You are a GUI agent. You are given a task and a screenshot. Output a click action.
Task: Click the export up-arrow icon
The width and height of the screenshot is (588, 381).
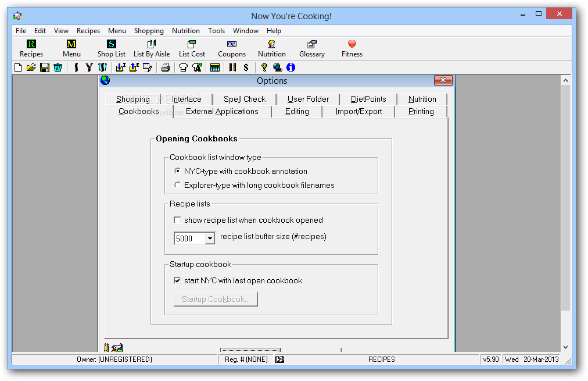tap(134, 67)
